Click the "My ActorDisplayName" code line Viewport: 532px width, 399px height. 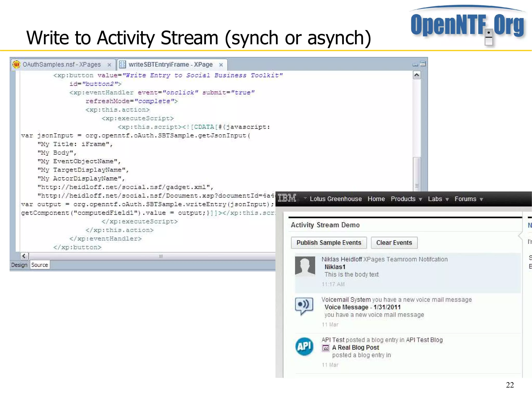tap(81, 179)
